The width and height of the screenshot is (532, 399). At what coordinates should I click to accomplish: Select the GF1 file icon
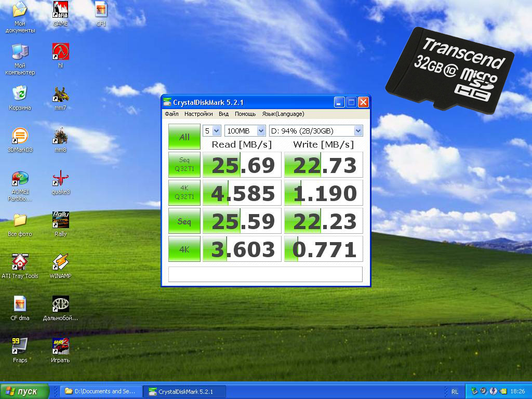101,14
